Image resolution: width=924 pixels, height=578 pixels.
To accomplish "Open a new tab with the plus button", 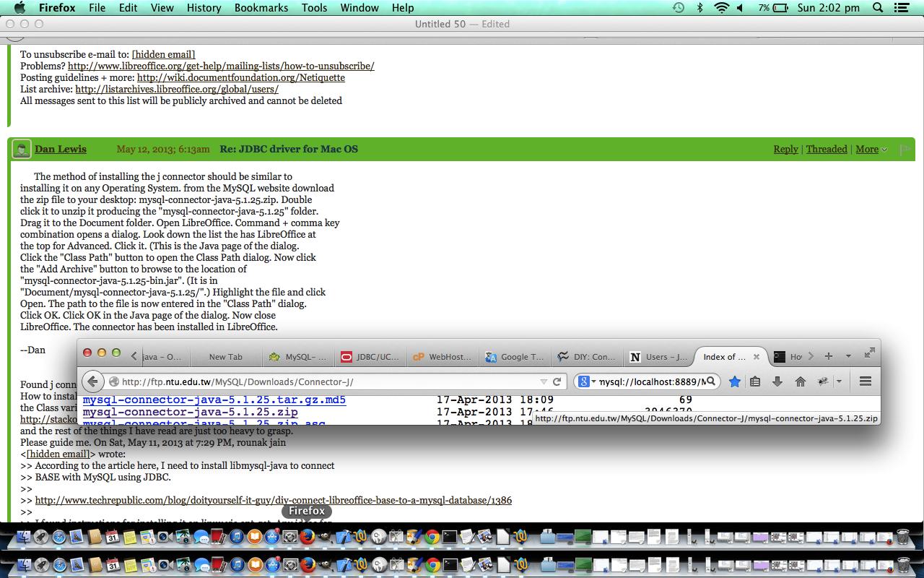I will (x=829, y=356).
